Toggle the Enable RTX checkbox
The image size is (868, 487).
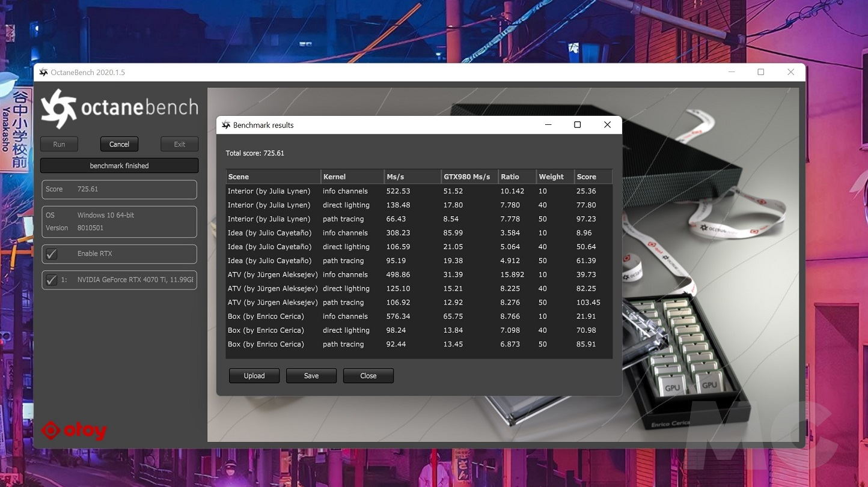click(x=52, y=254)
